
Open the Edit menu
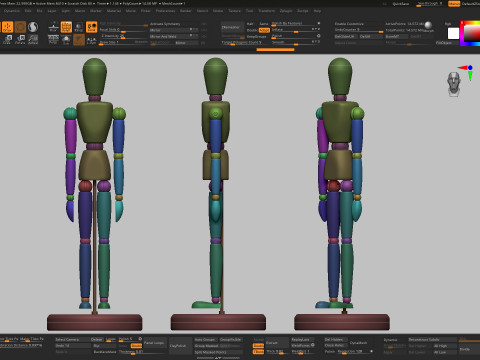pos(28,11)
